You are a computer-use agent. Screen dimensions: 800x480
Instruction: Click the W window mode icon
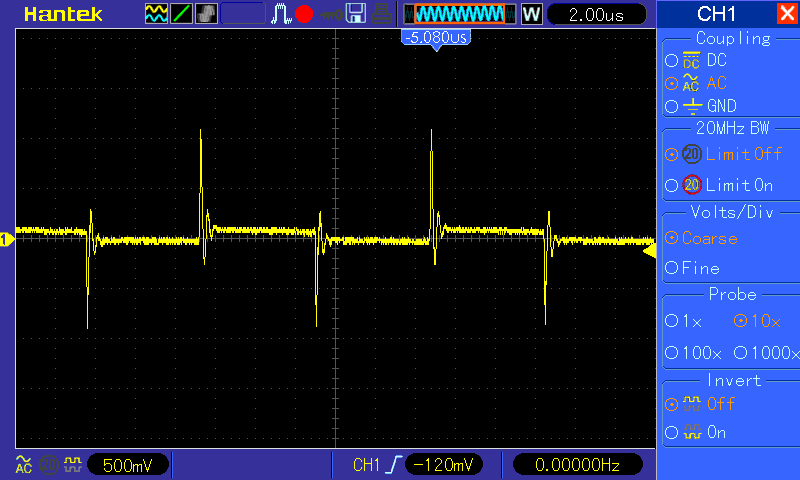(531, 14)
